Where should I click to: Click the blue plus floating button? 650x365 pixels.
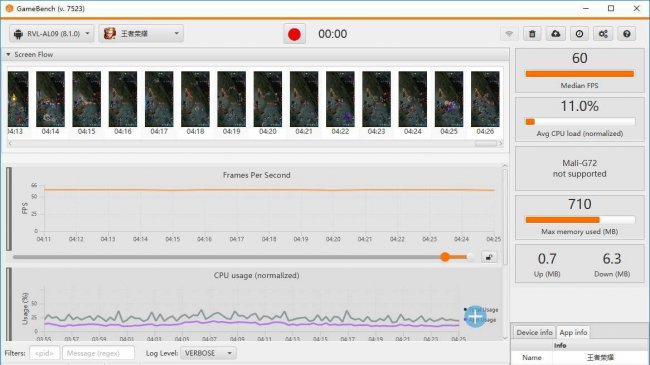click(x=475, y=316)
